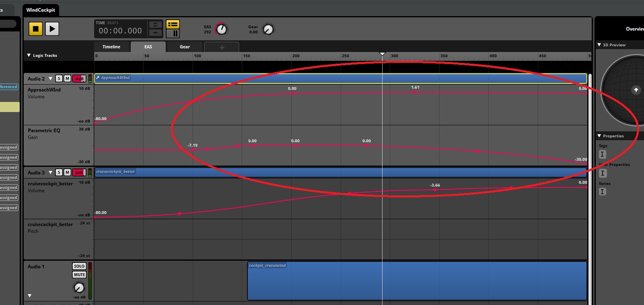Click the ApproachWInd Volume automation label
Screen dimensions: 644x305
click(44, 93)
